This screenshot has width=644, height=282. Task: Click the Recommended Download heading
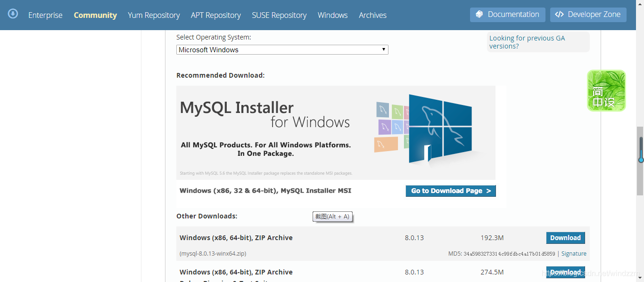[221, 75]
